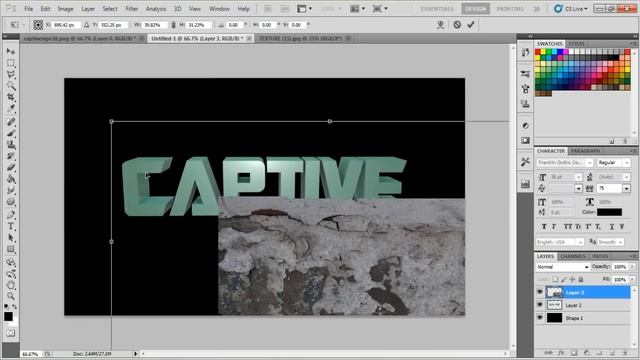Launch Bridge from the application bar
Screen dimensions: 640x360
click(268, 9)
